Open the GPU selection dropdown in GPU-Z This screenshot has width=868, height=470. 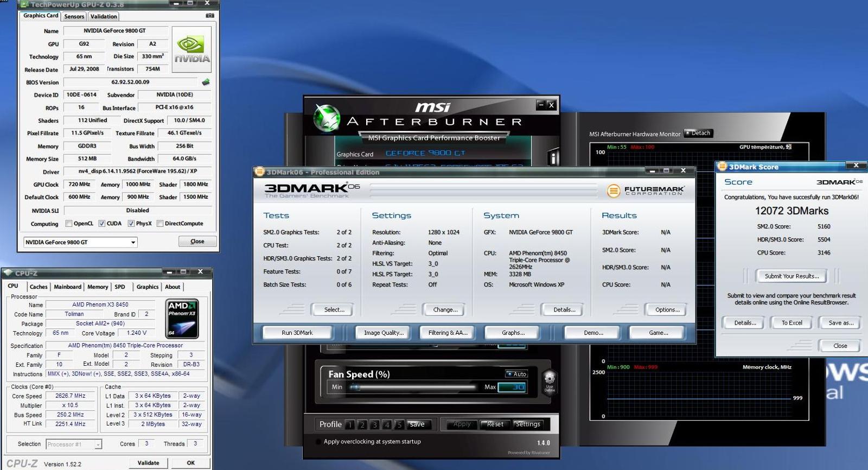(x=80, y=242)
